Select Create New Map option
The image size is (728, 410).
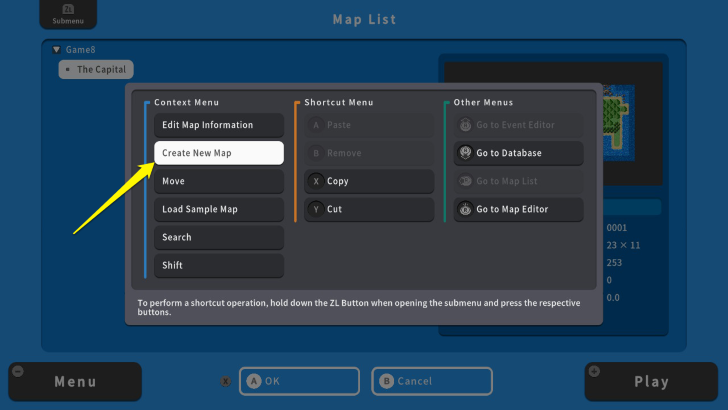219,153
